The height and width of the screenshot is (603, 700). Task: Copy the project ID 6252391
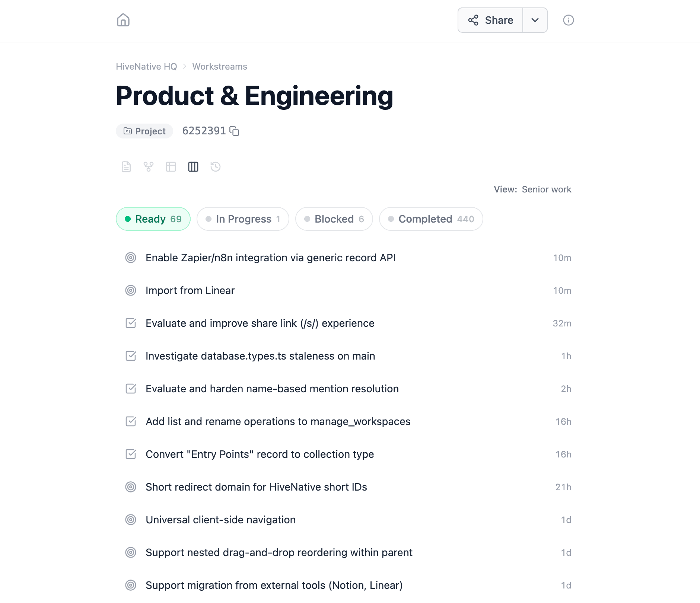pos(235,131)
